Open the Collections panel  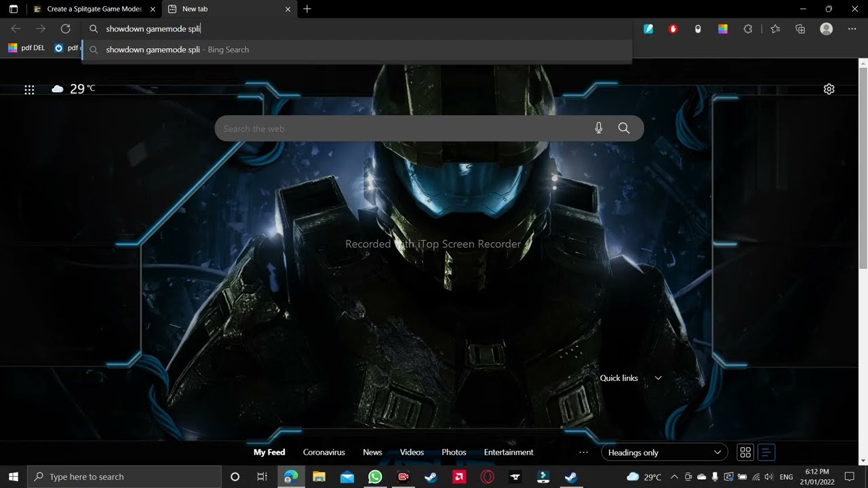click(800, 28)
